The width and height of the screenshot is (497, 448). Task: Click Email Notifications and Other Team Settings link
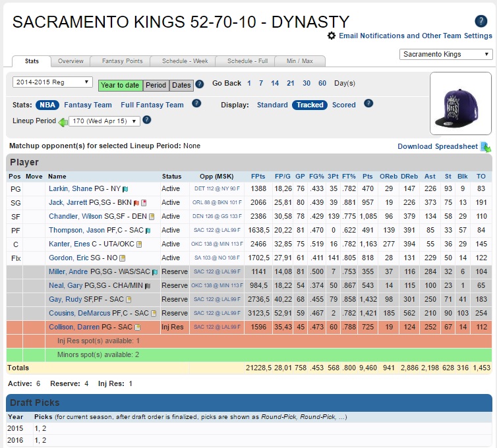click(415, 36)
